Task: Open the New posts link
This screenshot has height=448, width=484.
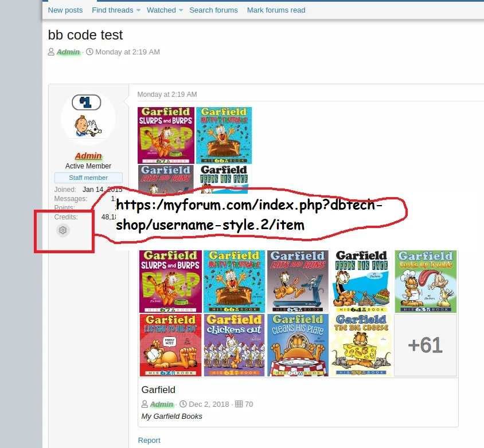Action: click(65, 10)
